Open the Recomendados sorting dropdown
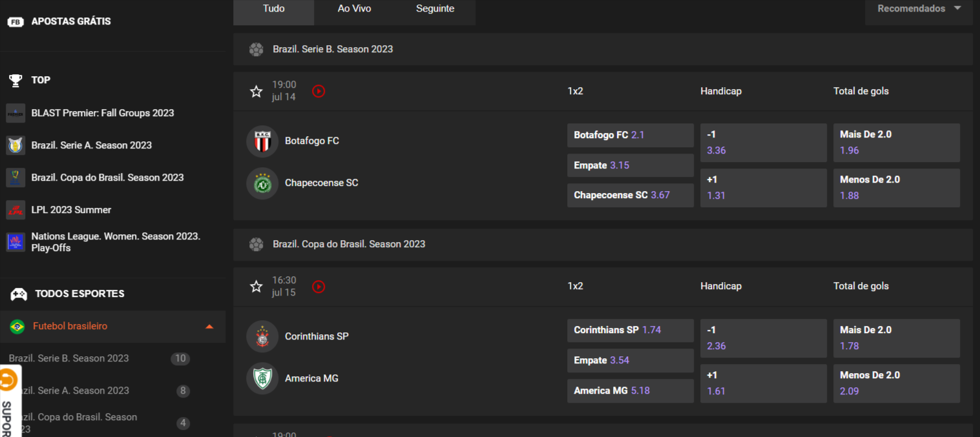The image size is (980, 437). pyautogui.click(x=919, y=9)
